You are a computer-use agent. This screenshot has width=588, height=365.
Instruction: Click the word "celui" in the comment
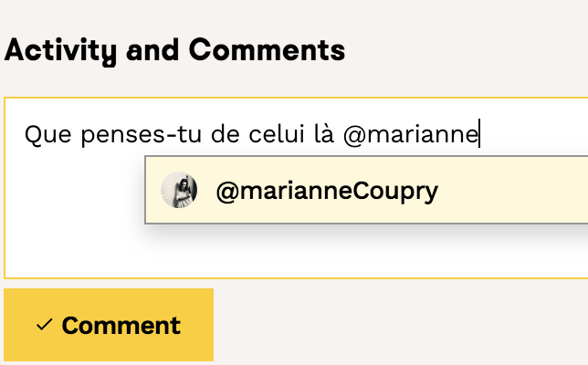coord(274,135)
